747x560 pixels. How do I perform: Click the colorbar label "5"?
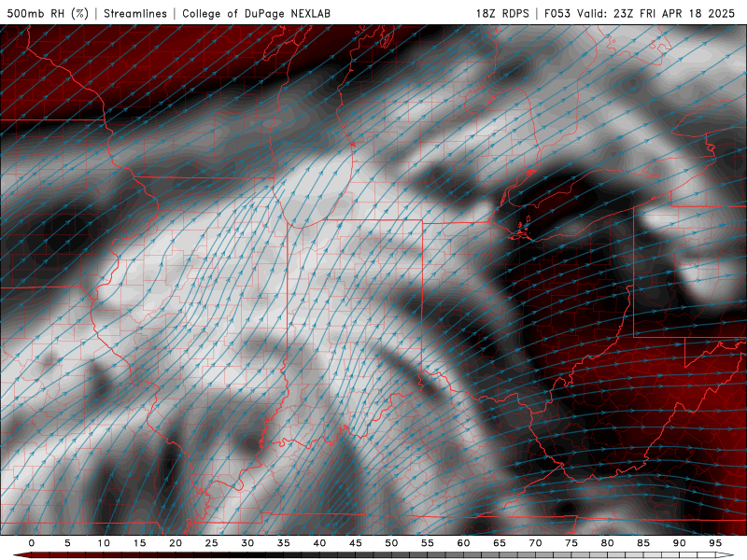click(x=67, y=543)
